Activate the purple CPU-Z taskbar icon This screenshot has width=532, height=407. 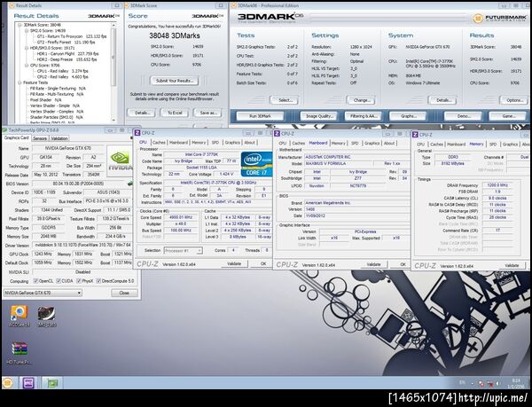pyautogui.click(x=28, y=383)
